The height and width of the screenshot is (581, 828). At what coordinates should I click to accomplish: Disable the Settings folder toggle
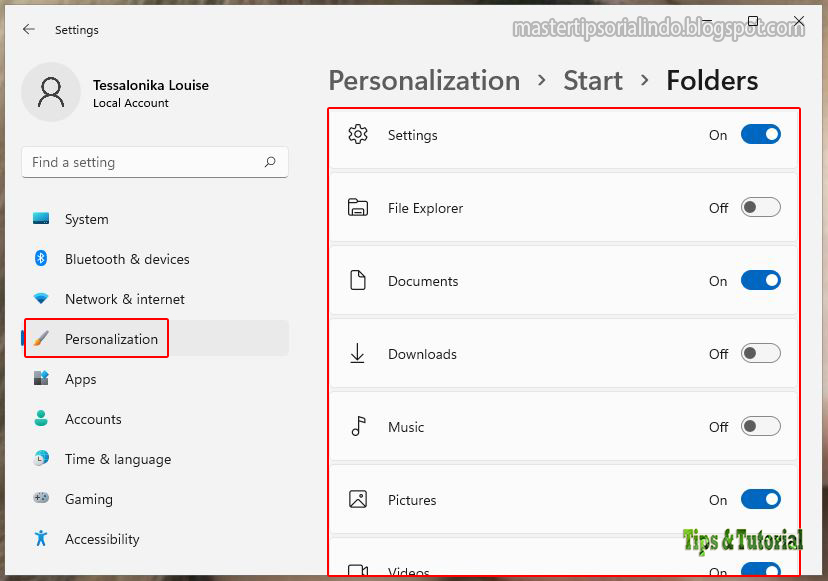coord(761,133)
